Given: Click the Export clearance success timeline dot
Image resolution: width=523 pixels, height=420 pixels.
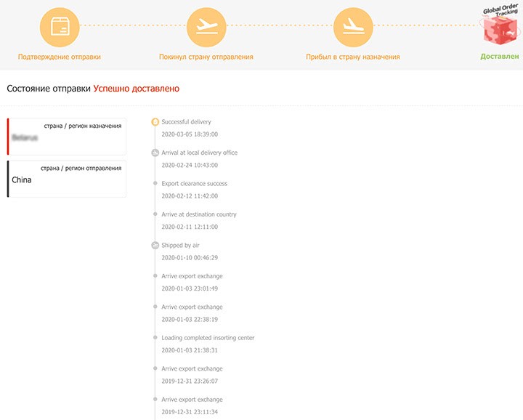Looking at the screenshot, I should coord(155,183).
